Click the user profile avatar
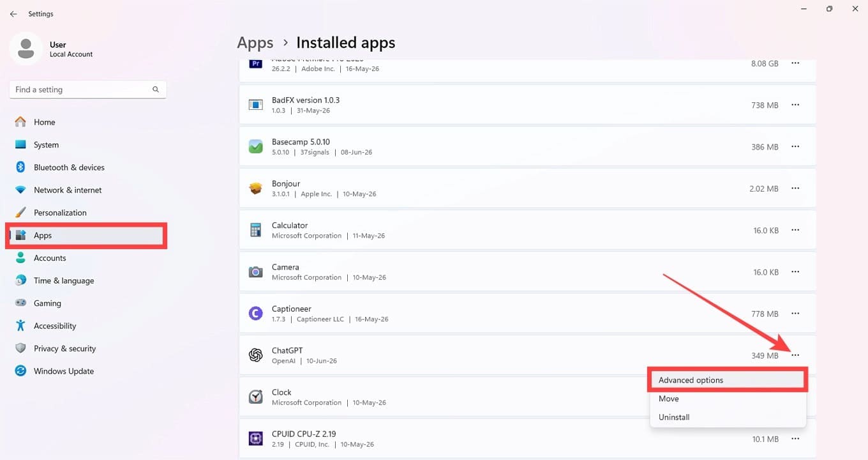 (26, 49)
